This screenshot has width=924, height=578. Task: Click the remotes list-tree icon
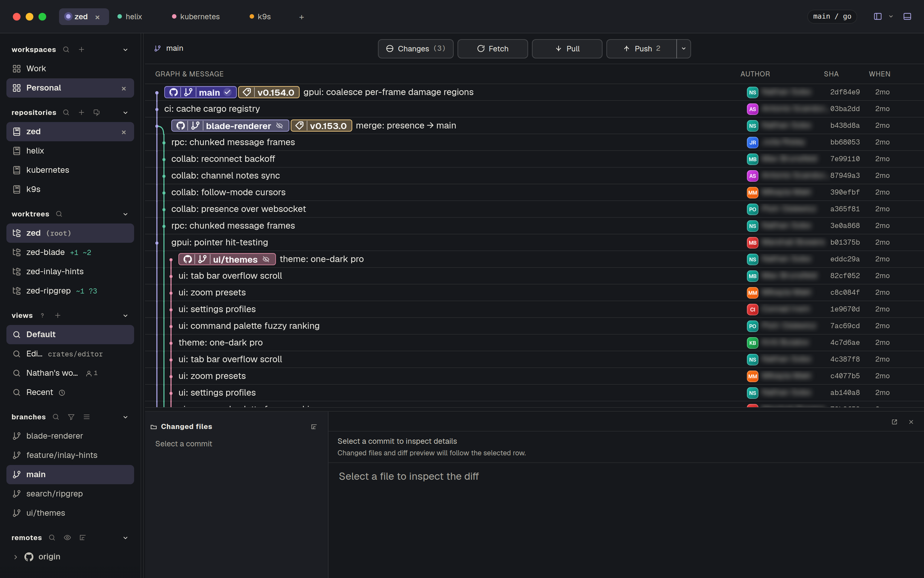point(82,538)
